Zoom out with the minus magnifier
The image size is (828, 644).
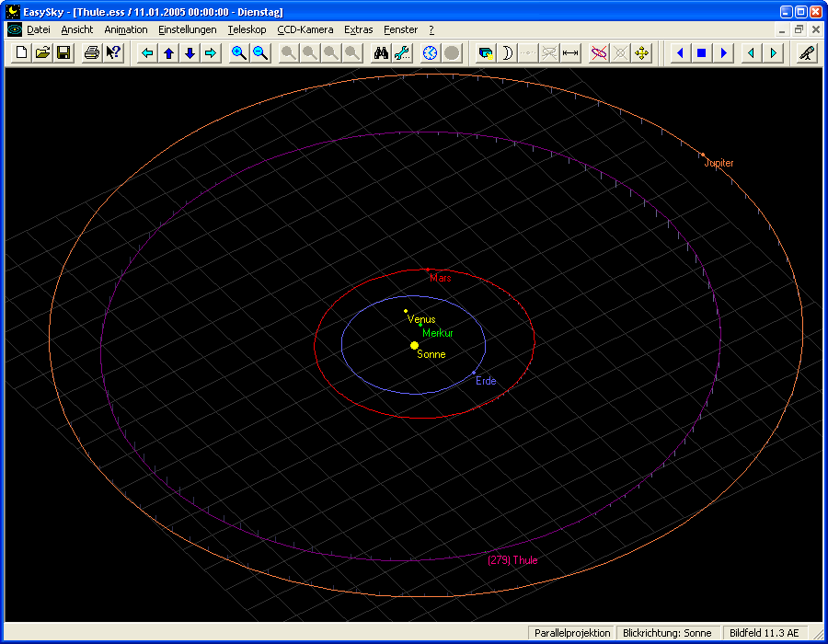(260, 53)
